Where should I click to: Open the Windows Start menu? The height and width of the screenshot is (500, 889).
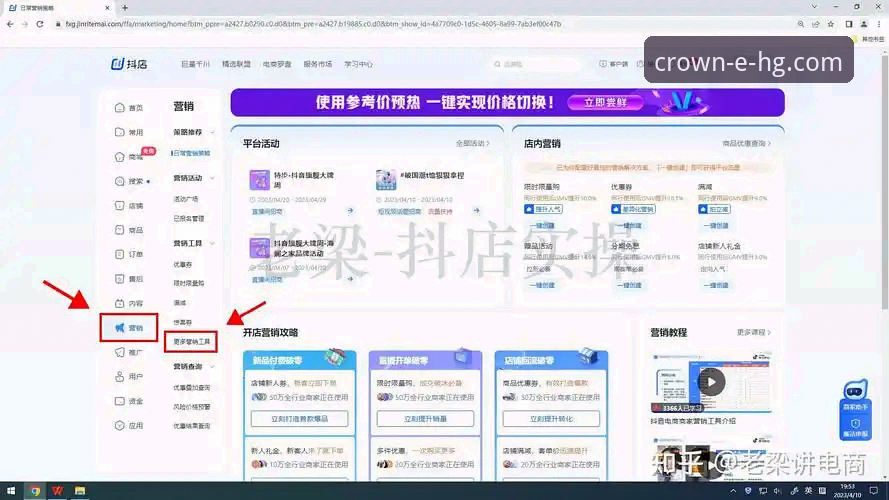11,491
